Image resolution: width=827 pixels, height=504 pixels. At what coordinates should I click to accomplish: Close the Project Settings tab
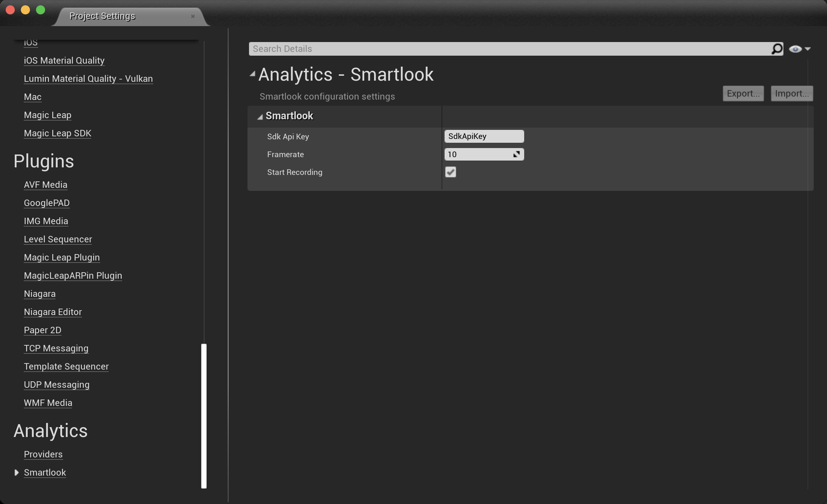[193, 16]
